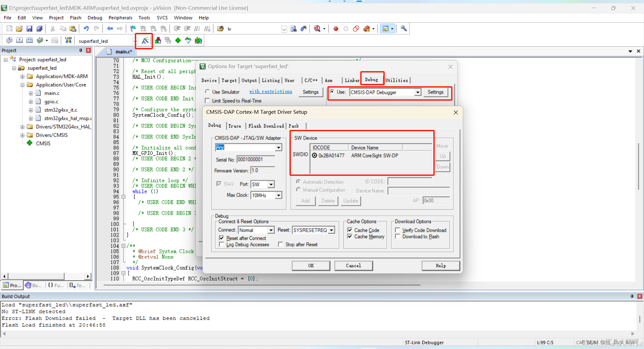Click the Insert breakpoint red dot icon

336,29
